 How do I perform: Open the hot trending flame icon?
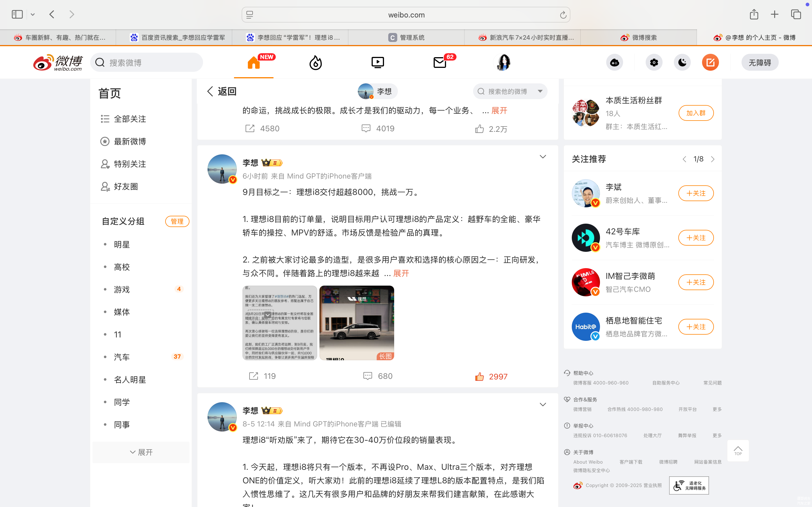315,63
